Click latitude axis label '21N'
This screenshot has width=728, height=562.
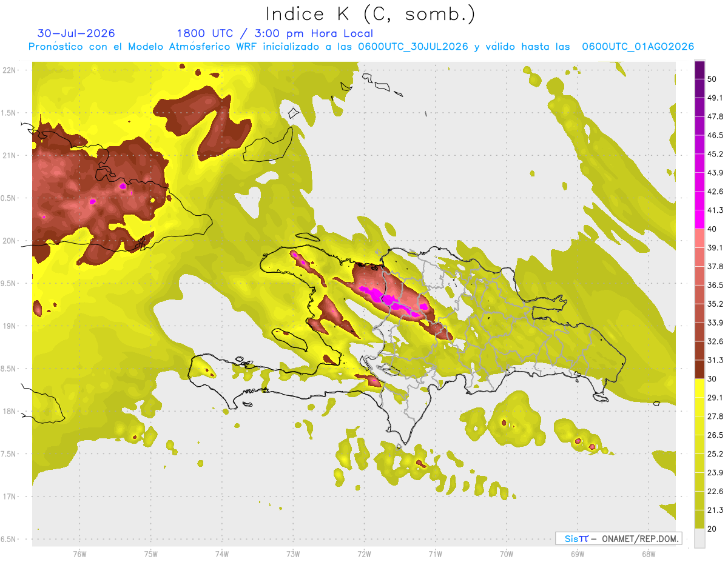[10, 156]
